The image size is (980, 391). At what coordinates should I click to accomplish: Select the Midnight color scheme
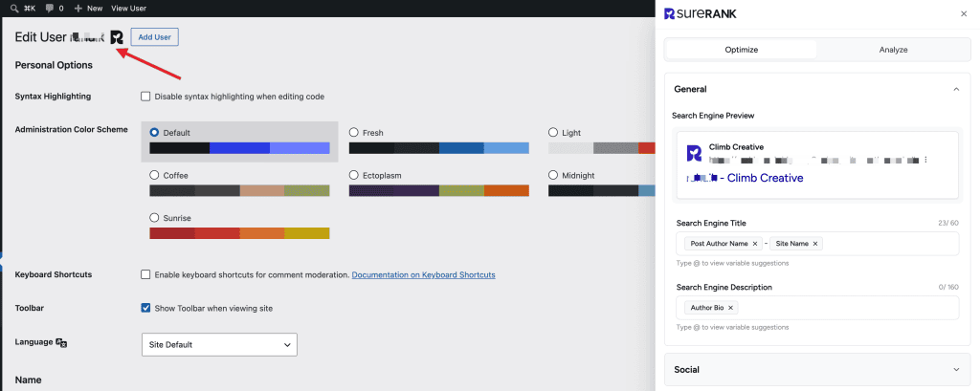553,175
